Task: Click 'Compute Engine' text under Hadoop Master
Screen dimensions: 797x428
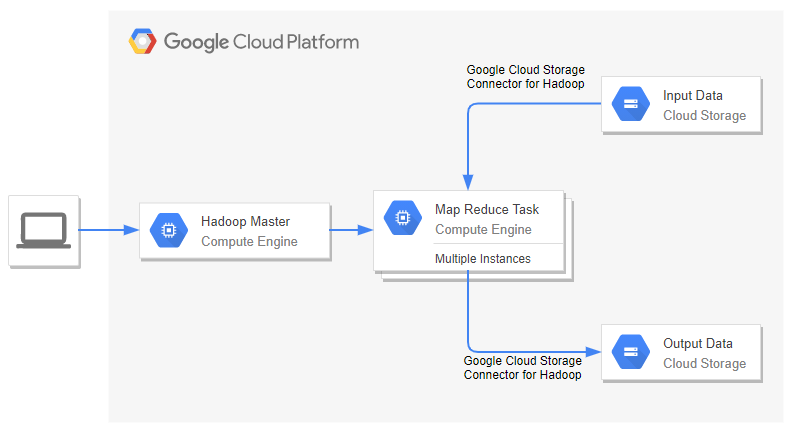Action: click(x=249, y=241)
